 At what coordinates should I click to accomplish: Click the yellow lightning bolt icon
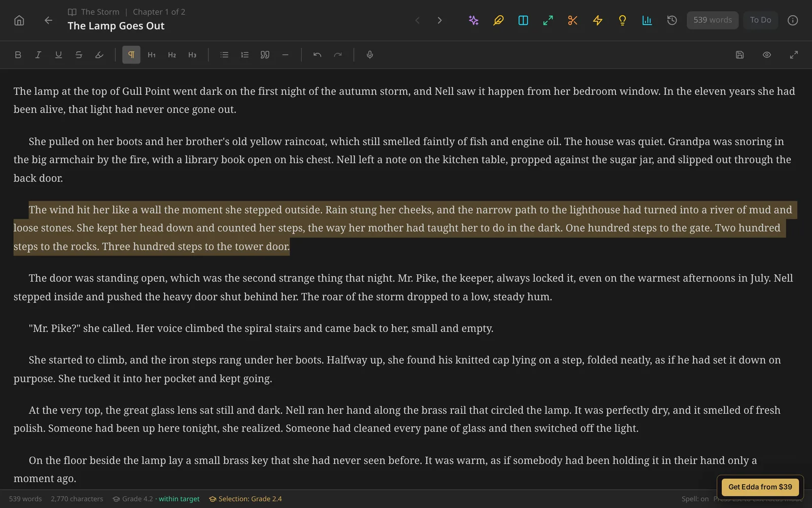[x=597, y=20]
